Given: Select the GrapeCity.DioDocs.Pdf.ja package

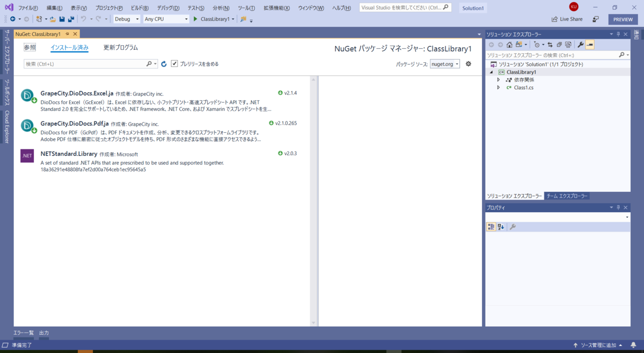Looking at the screenshot, I should pos(161,131).
